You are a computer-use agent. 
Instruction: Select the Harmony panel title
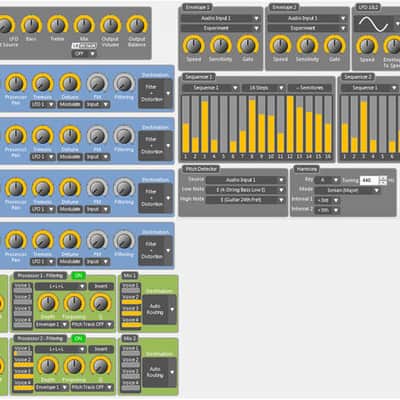click(x=307, y=169)
